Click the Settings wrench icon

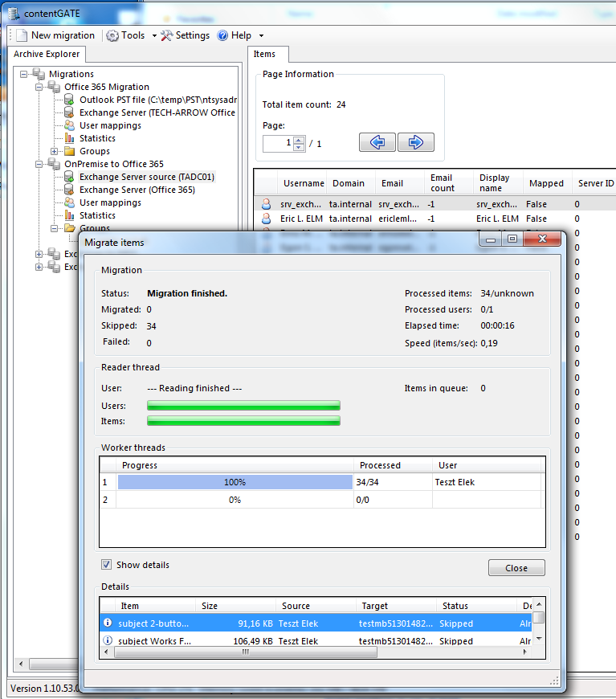click(167, 35)
